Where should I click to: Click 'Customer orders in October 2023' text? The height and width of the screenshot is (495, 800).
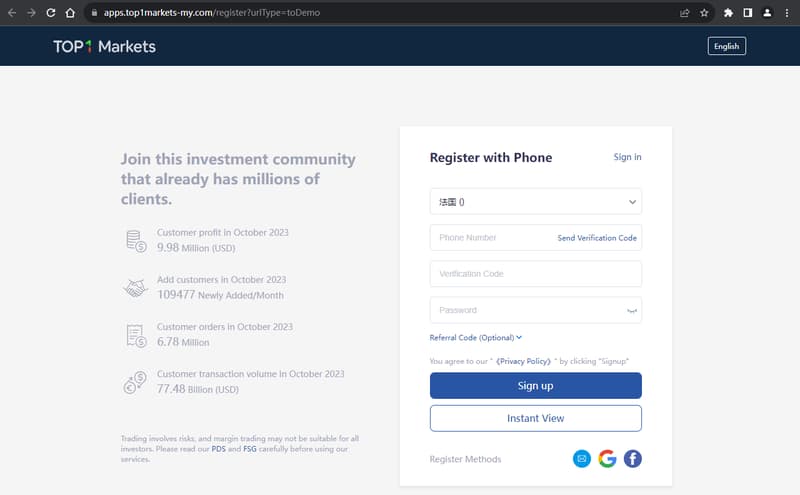pyautogui.click(x=225, y=327)
